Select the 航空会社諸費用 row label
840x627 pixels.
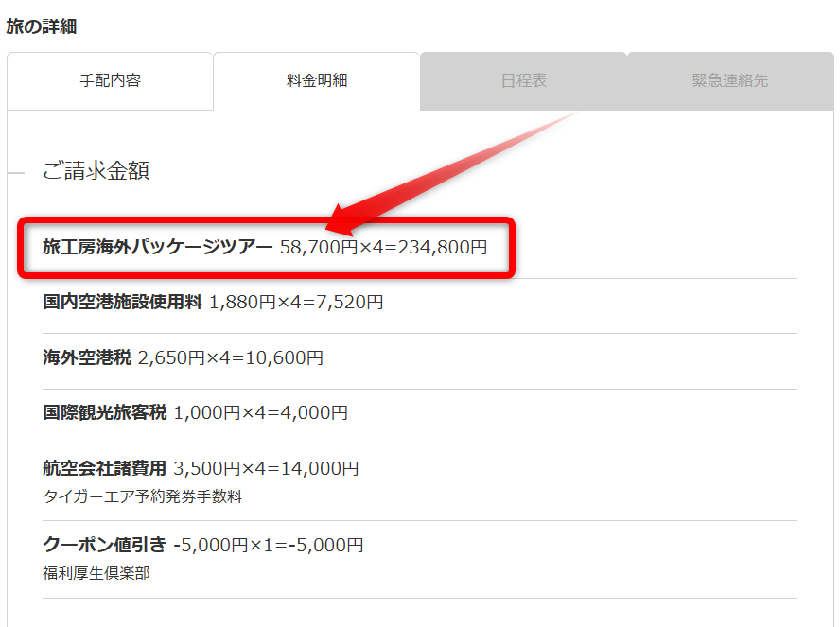point(104,468)
